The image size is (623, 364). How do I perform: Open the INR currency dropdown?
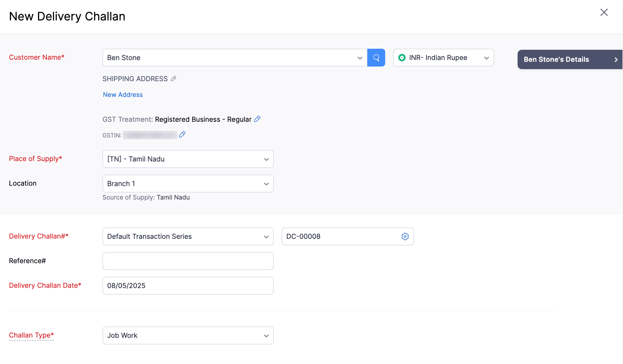pos(486,58)
